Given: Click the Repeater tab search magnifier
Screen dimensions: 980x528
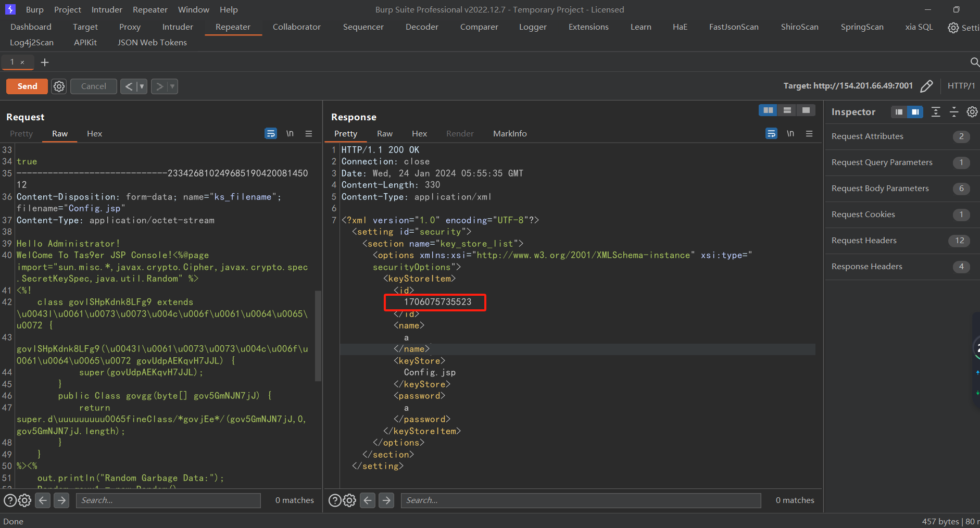Looking at the screenshot, I should point(974,62).
